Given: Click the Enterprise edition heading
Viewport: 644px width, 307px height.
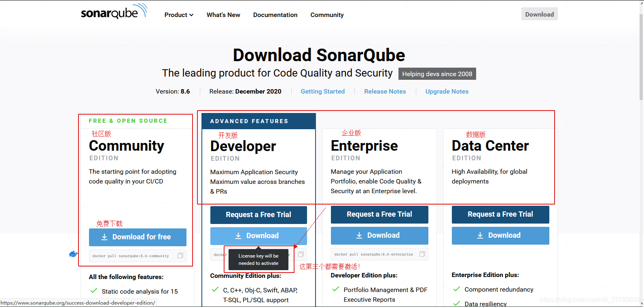Looking at the screenshot, I should point(364,146).
